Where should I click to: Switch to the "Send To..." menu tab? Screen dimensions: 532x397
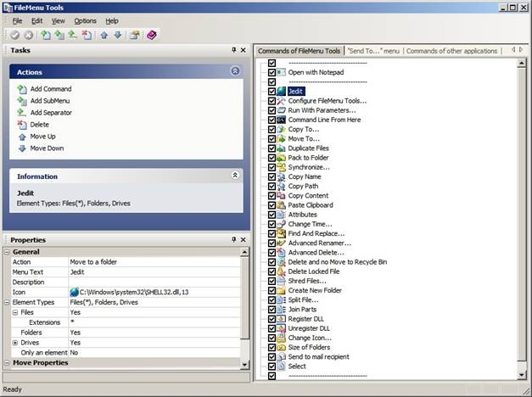click(373, 51)
